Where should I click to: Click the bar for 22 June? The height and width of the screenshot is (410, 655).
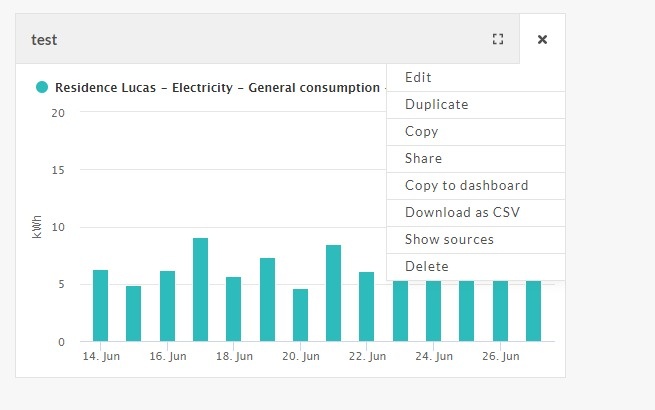(367, 306)
